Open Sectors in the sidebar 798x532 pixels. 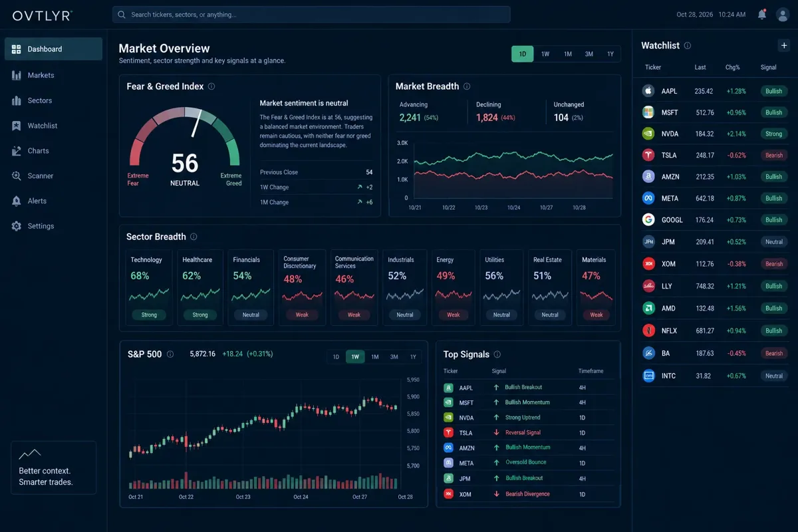(53, 100)
